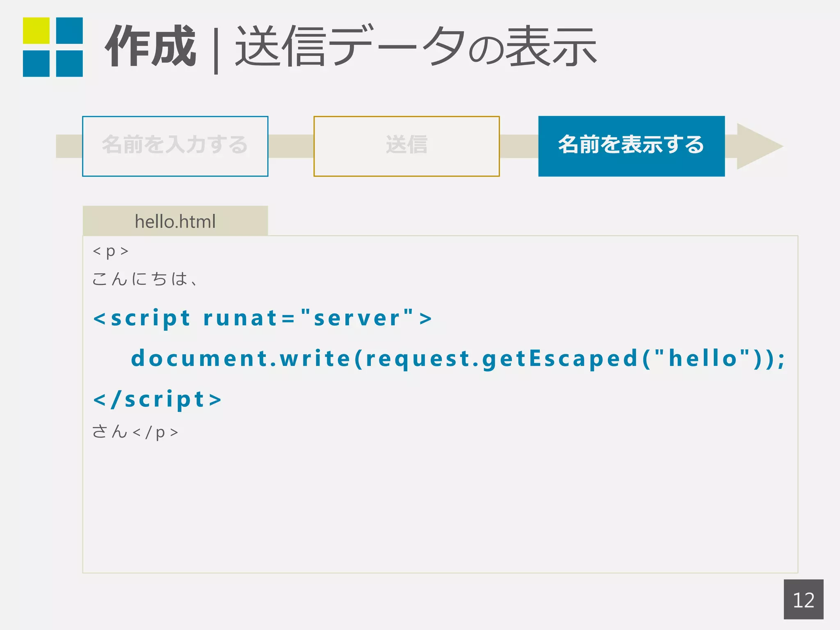Click the slide number 12 badge

pyautogui.click(x=803, y=599)
